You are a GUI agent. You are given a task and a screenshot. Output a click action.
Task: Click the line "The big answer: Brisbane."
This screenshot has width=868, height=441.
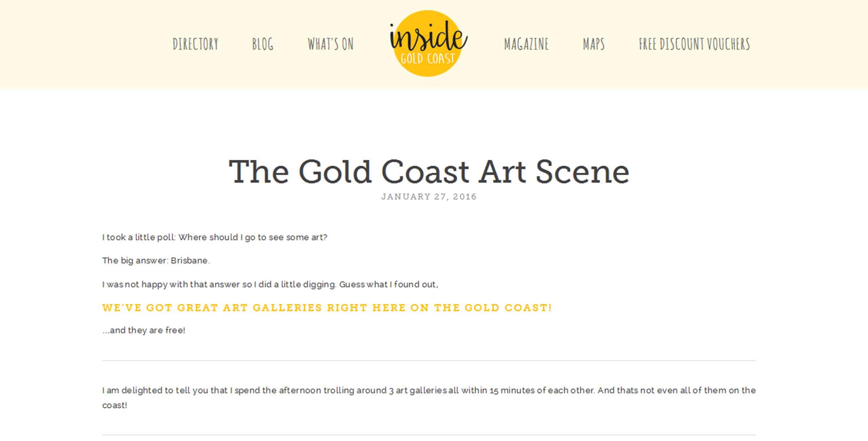tap(156, 261)
